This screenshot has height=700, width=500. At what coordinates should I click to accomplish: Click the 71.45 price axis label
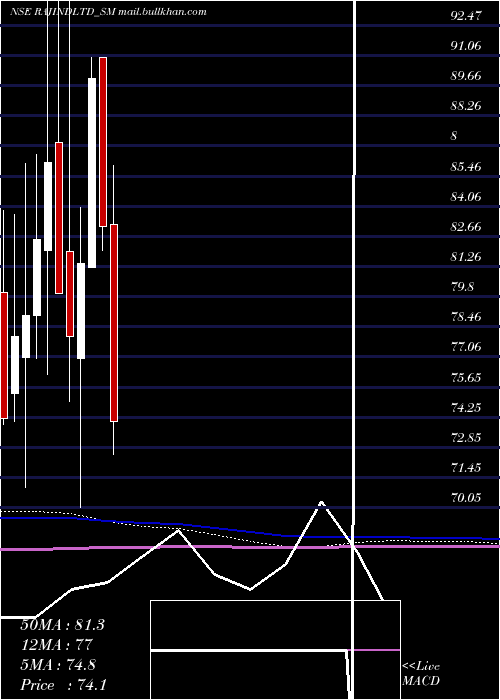pos(466,468)
